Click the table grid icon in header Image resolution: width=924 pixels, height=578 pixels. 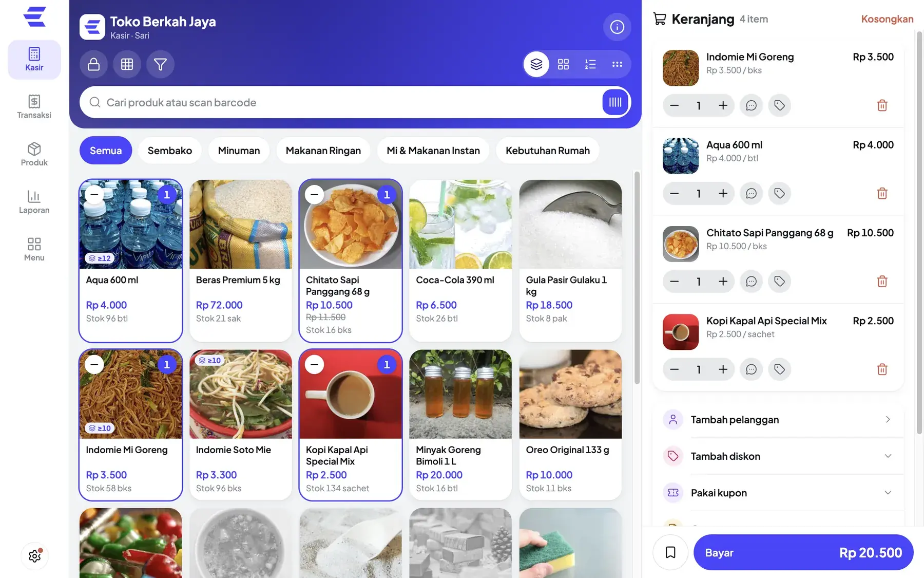pyautogui.click(x=127, y=64)
